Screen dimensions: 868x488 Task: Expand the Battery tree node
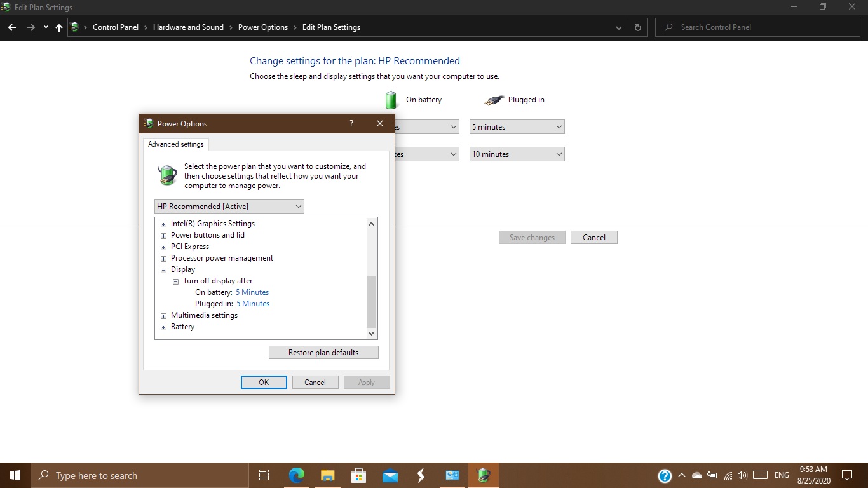coord(164,327)
